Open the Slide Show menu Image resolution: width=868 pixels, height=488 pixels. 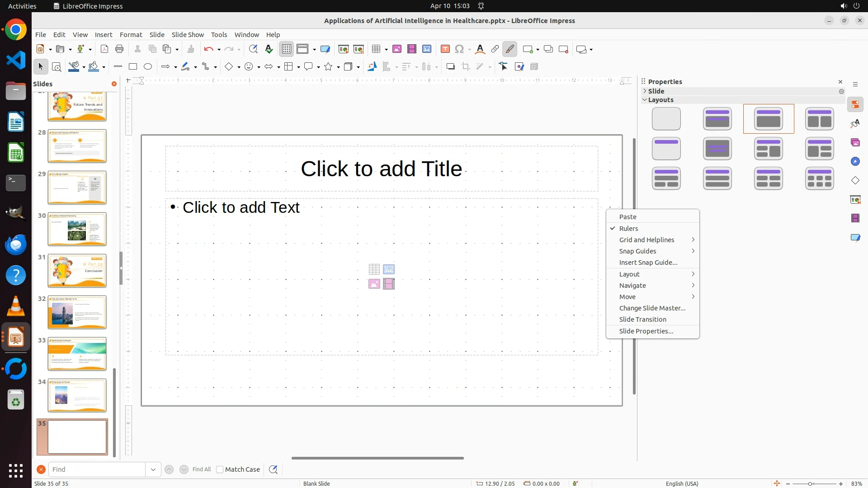coord(188,35)
